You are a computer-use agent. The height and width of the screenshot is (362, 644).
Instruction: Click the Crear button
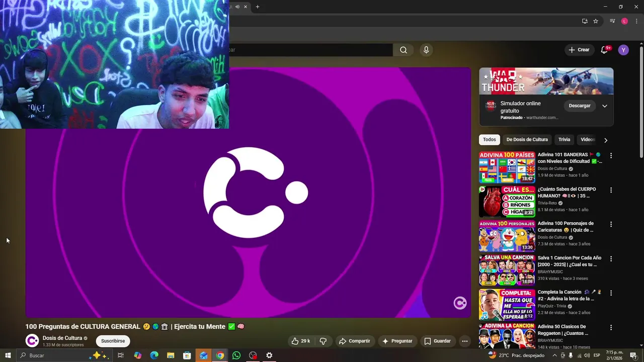[x=579, y=50]
